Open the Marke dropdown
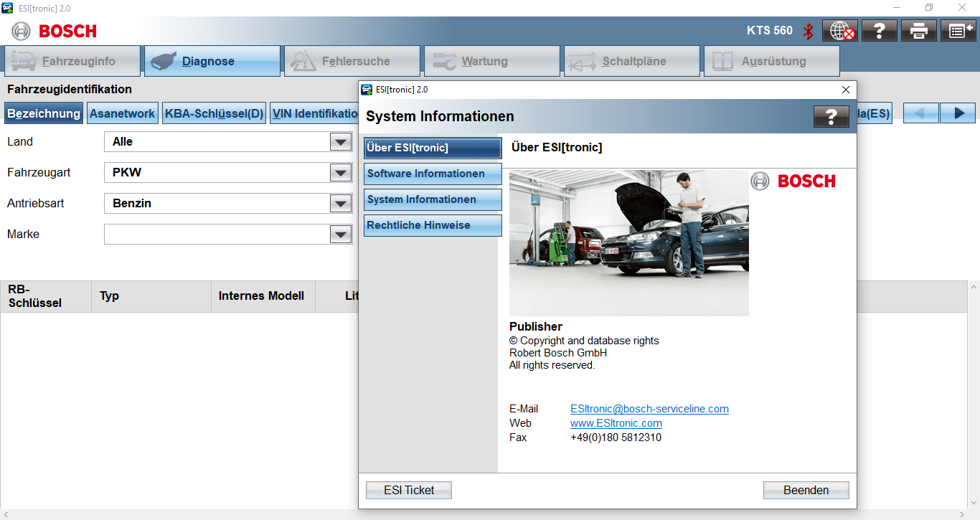The image size is (980, 520). [340, 235]
